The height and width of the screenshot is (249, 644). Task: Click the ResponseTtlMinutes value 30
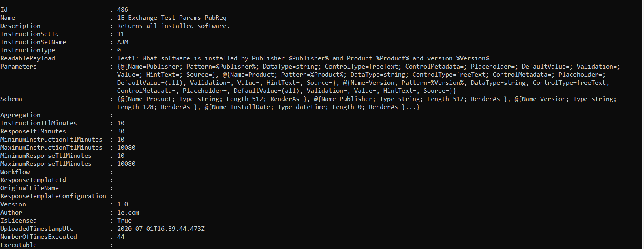(x=121, y=131)
